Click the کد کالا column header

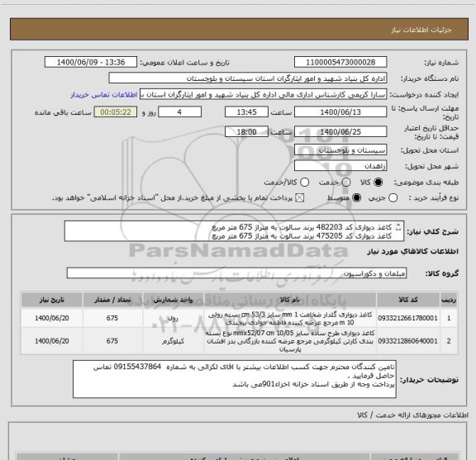(408, 300)
